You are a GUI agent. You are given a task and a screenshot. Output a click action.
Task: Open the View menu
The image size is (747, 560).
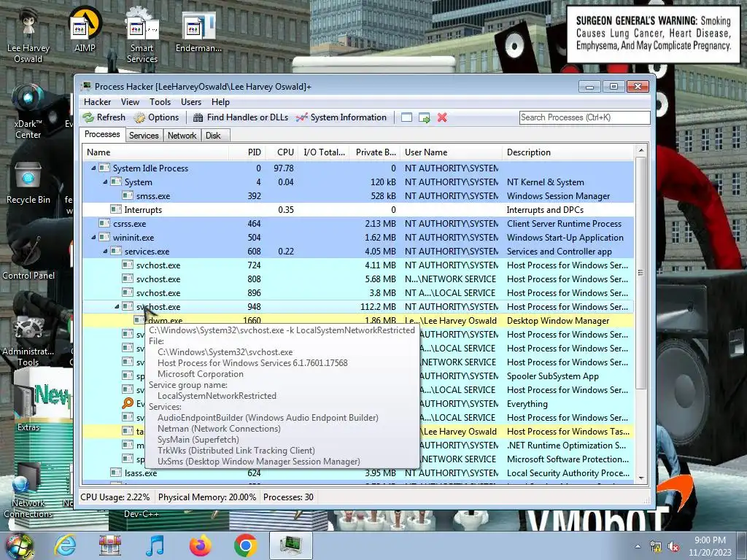point(130,102)
